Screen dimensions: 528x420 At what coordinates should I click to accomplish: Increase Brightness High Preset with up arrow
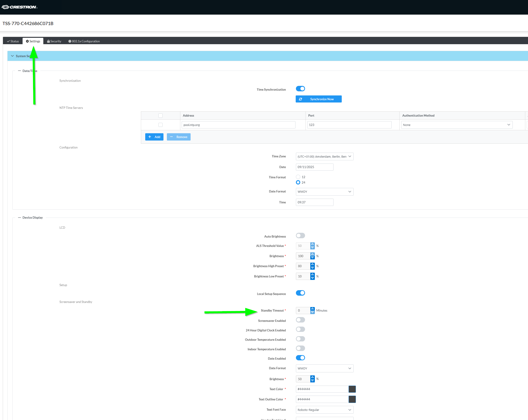coord(312,264)
